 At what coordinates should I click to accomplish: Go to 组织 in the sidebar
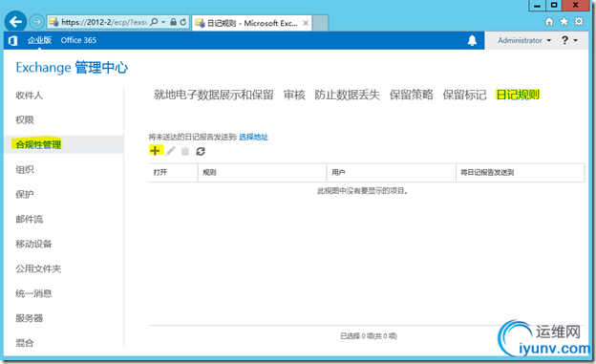[25, 170]
